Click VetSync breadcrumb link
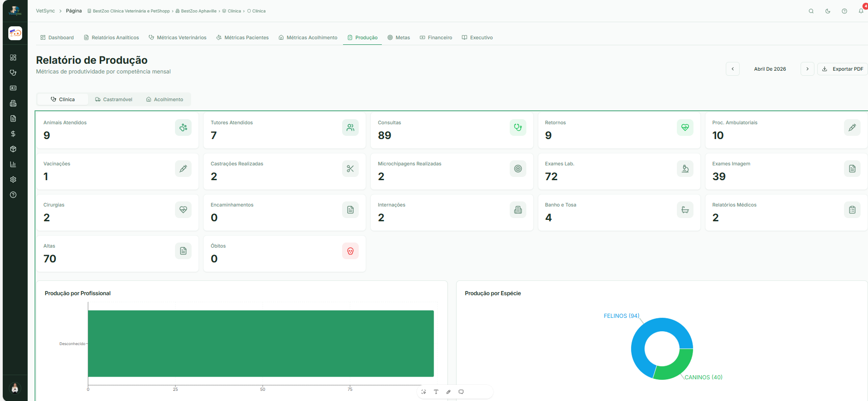Viewport: 868px width, 401px height. 45,11
